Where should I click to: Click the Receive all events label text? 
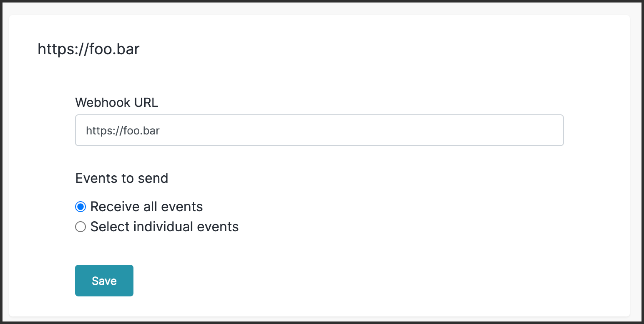[147, 207]
